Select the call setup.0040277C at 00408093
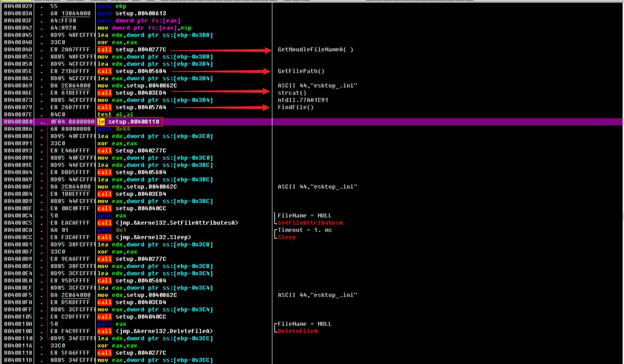 click(x=132, y=151)
